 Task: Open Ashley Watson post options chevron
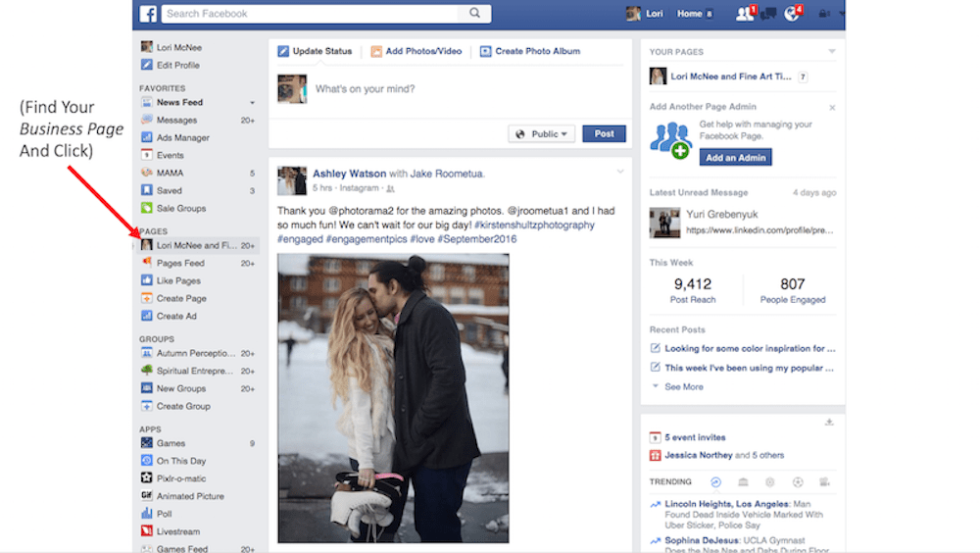[x=620, y=171]
